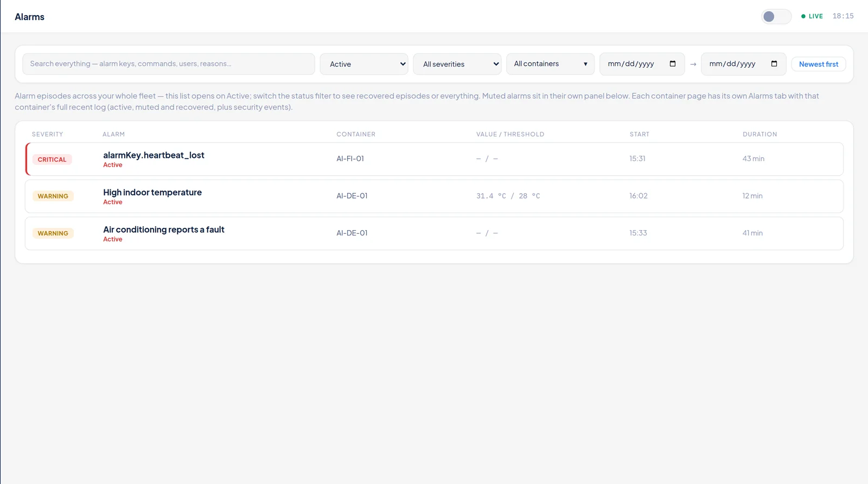Open calendar picker icon in start date field

(673, 63)
